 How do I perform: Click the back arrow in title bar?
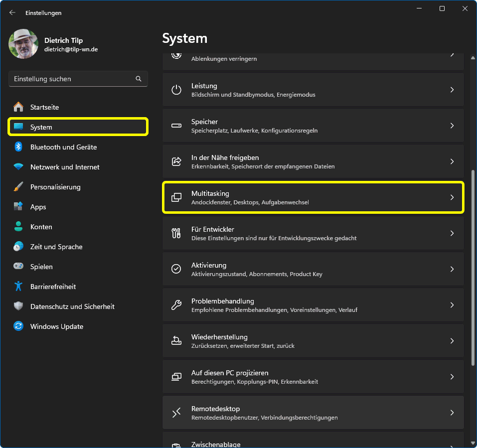tap(12, 13)
